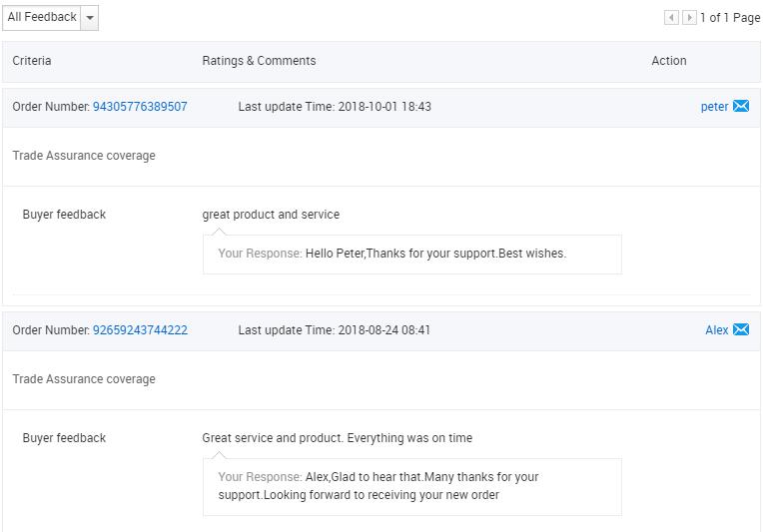Open order number 92659243744222
Viewport: 763px width, 532px height.
(x=140, y=330)
